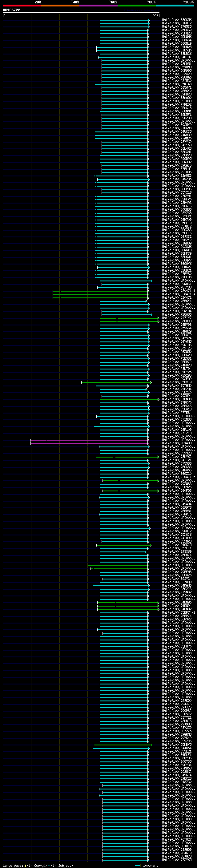
Task: Select label UniRef100_A9NUC1
Action: 176,284
